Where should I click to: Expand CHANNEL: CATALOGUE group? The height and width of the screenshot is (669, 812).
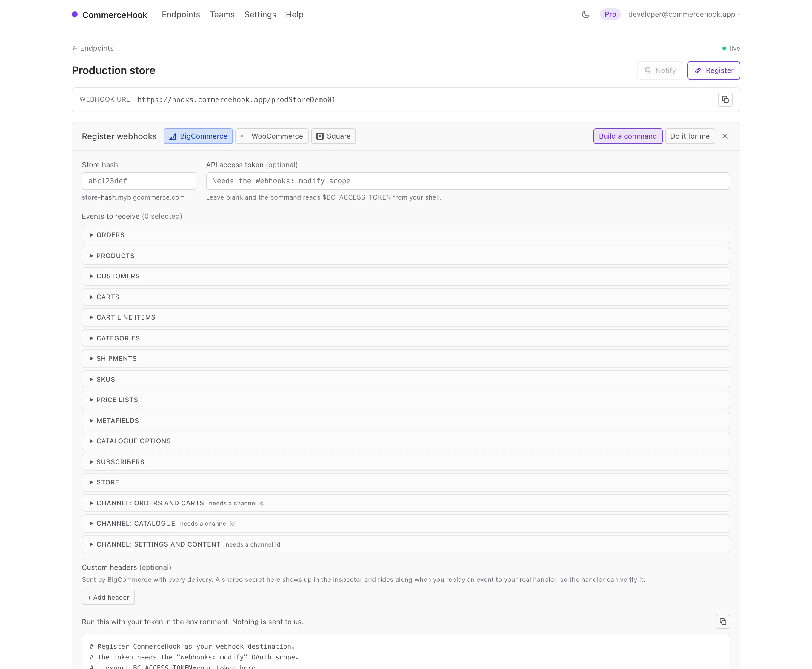406,523
